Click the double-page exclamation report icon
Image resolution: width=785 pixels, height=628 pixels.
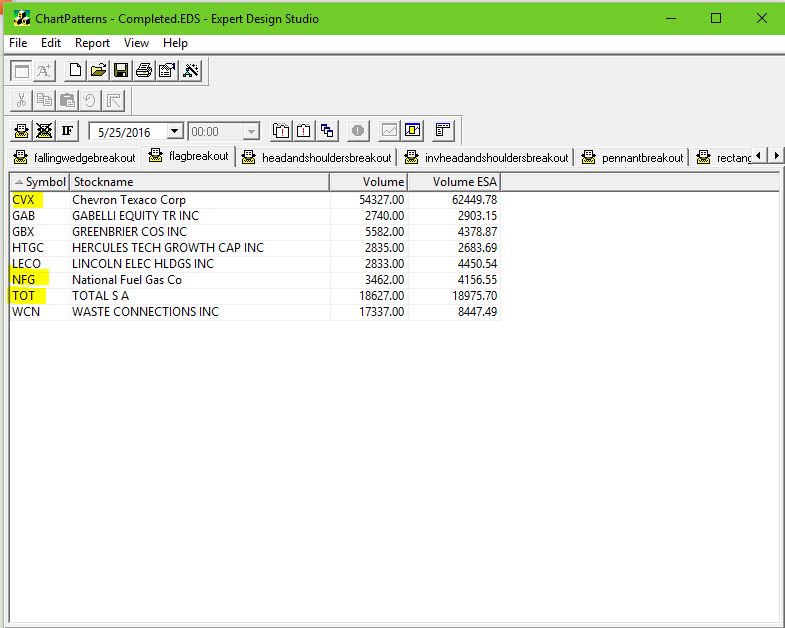[x=281, y=131]
